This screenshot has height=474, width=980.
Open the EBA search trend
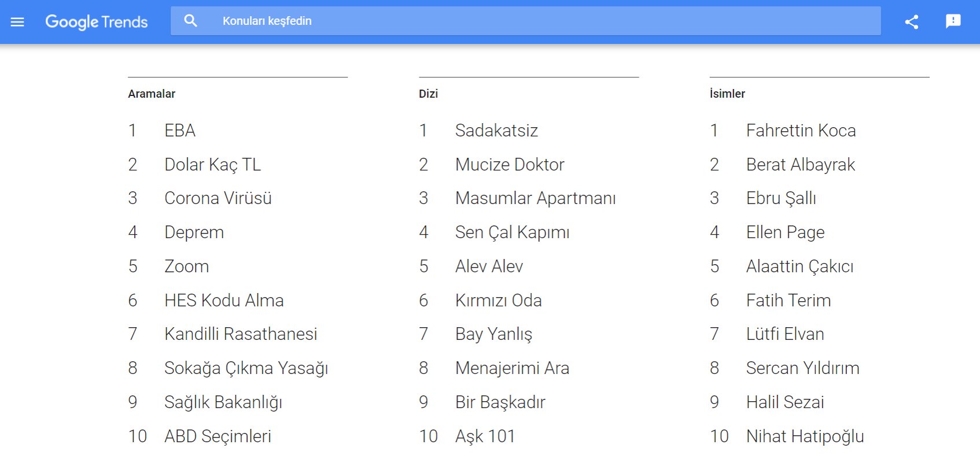180,131
